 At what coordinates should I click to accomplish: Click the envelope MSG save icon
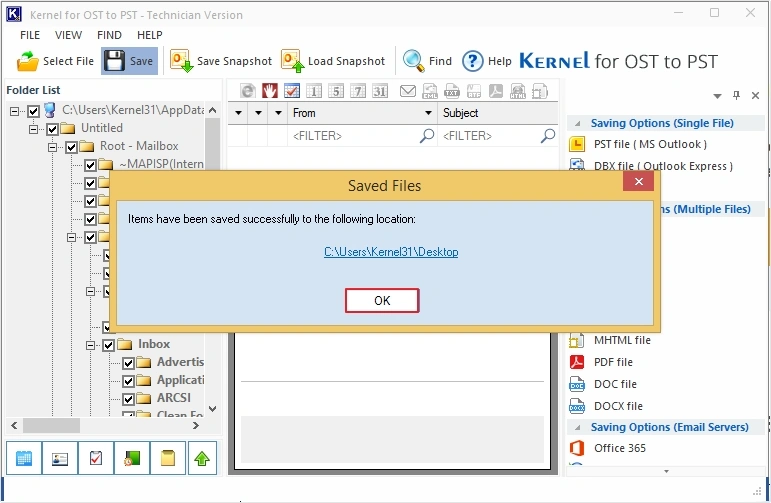(408, 91)
